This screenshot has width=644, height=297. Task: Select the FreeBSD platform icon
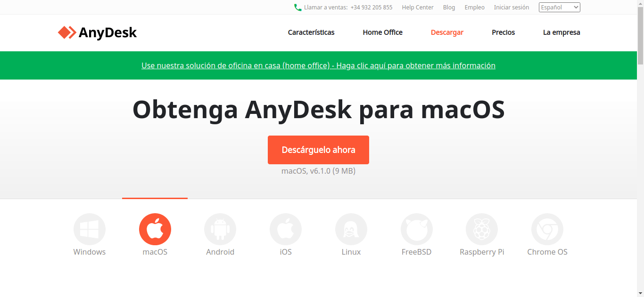(416, 229)
